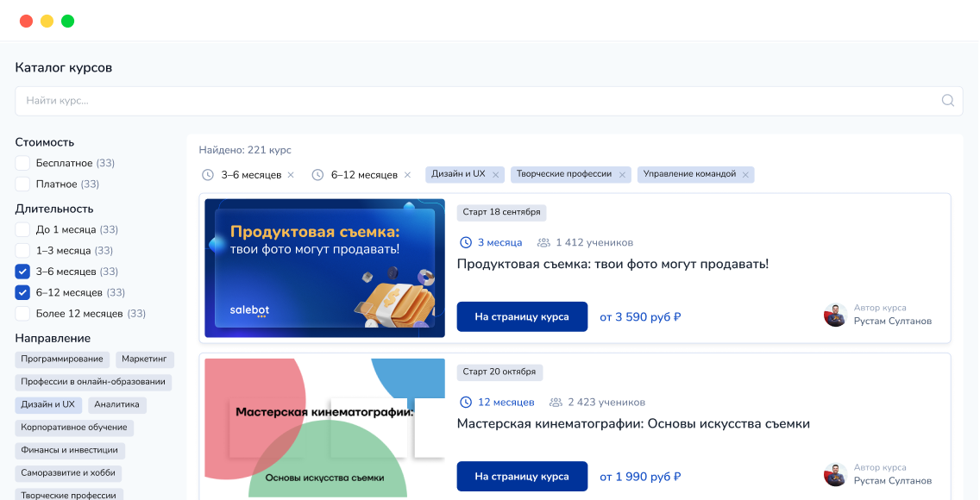Remove the Творческие профессии filter tag
The image size is (980, 500).
point(622,175)
